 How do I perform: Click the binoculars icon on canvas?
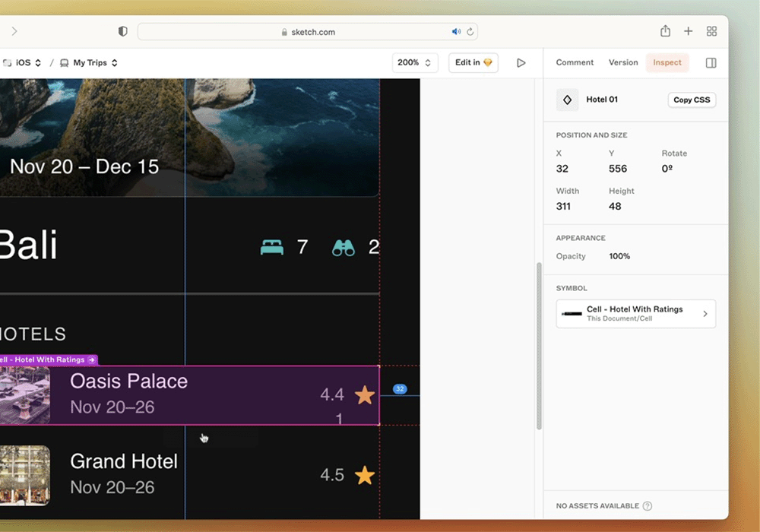point(344,248)
